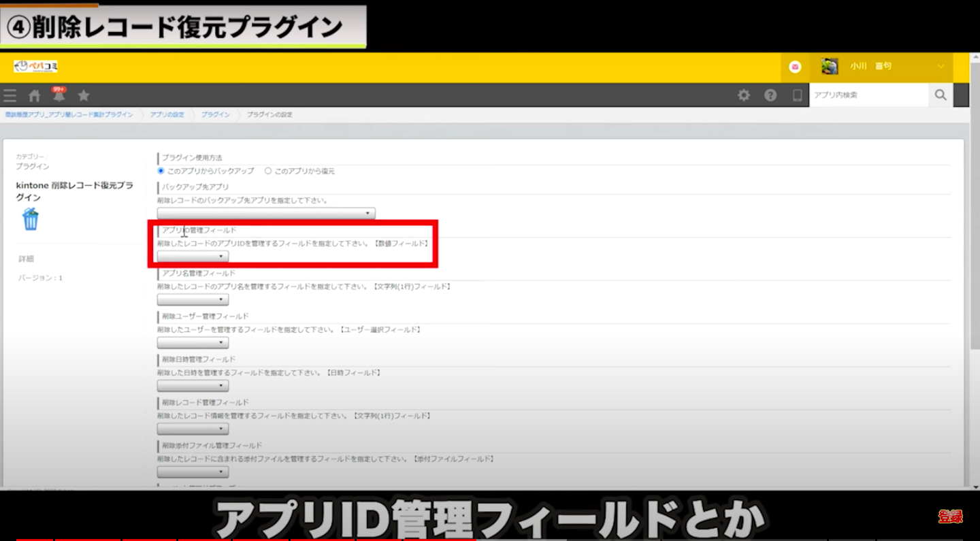Click the page's vertical scrollbar
Viewport: 980px width, 541px height.
[975, 272]
